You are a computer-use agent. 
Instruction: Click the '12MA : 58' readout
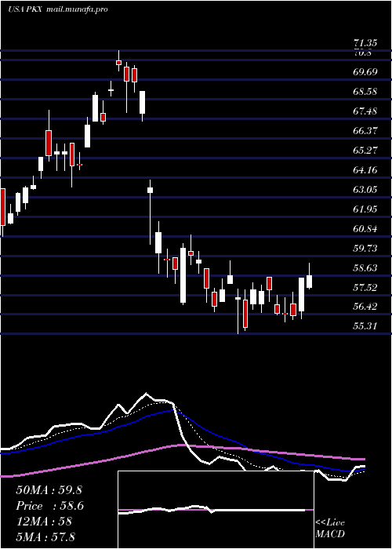click(x=44, y=522)
